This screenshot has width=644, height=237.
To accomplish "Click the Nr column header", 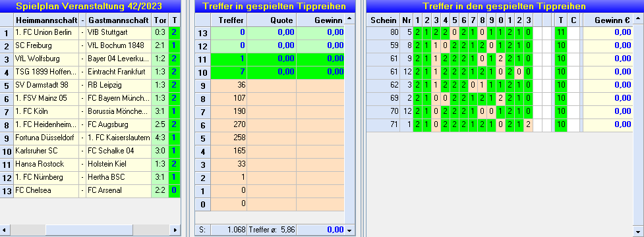I will tap(406, 20).
